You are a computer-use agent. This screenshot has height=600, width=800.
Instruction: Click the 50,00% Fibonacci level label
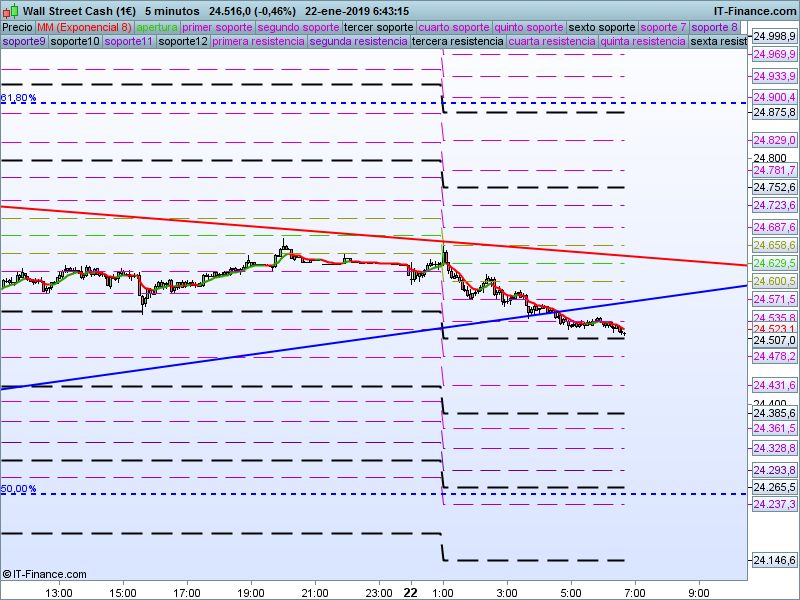[18, 489]
